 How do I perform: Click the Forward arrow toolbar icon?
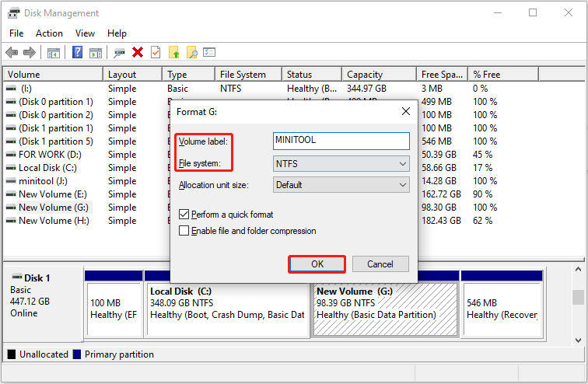pyautogui.click(x=30, y=52)
